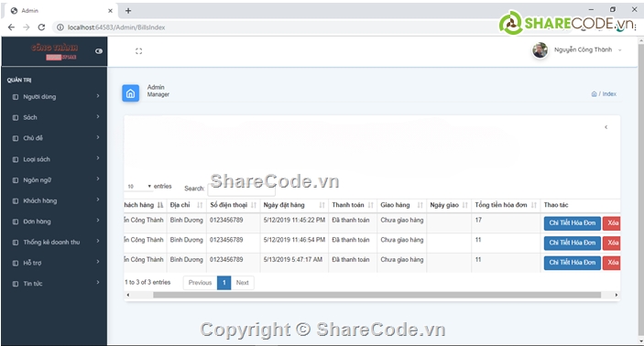The height and width of the screenshot is (346, 644).
Task: Click Chi Tiết Hóa Đơn in first row
Action: click(x=573, y=223)
